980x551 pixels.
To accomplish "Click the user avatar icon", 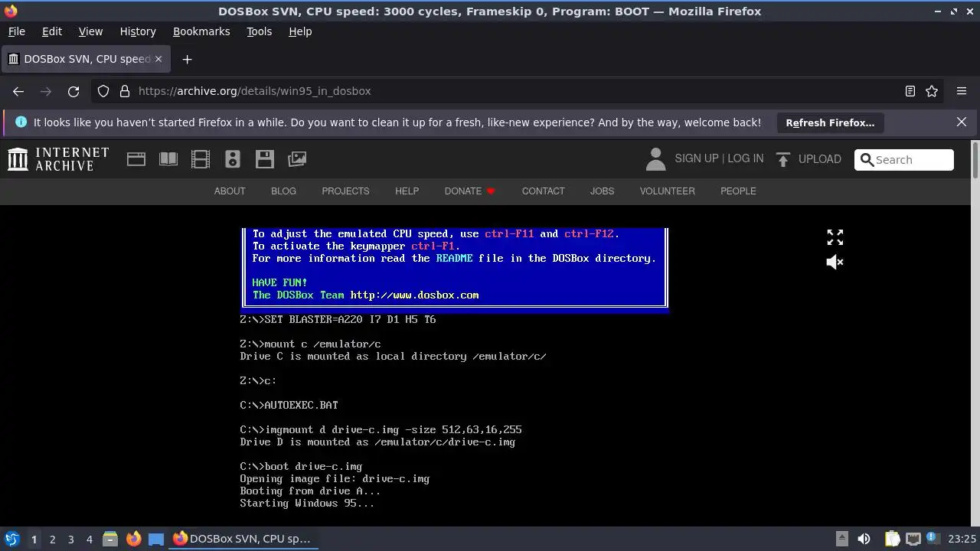I will point(655,159).
